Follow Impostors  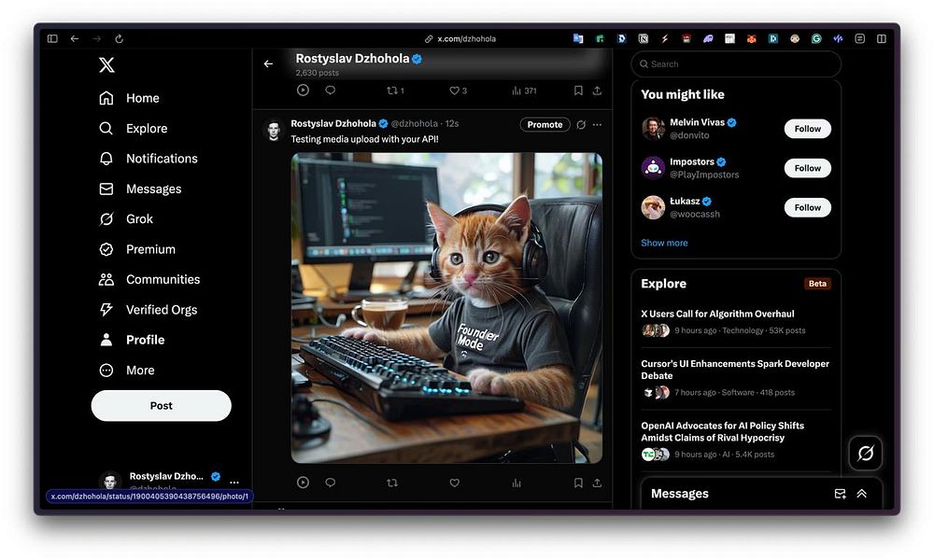[x=808, y=168]
